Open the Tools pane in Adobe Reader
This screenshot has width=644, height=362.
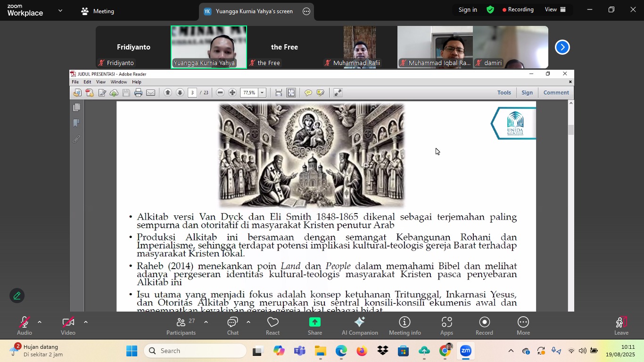click(x=504, y=93)
